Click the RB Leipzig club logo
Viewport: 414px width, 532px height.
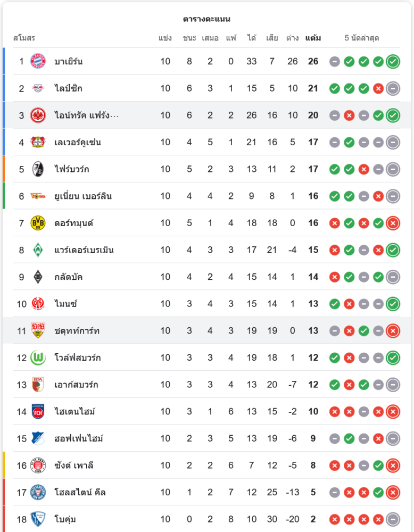pos(38,88)
